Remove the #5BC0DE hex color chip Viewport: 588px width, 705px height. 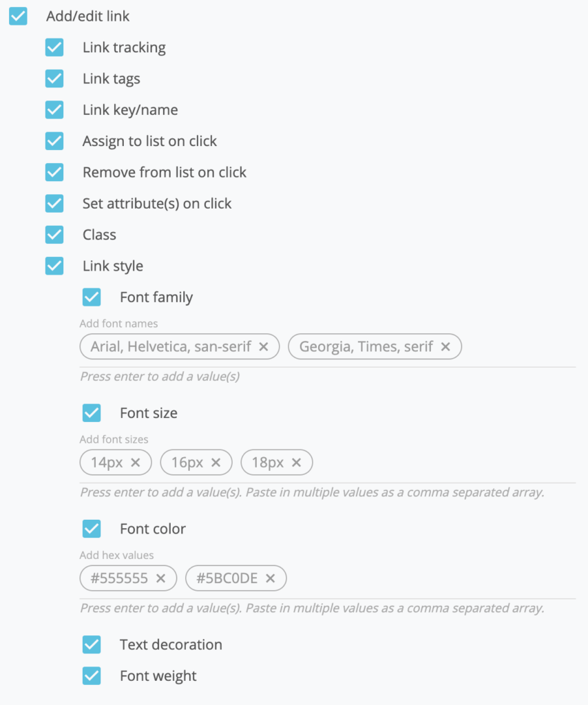[270, 578]
